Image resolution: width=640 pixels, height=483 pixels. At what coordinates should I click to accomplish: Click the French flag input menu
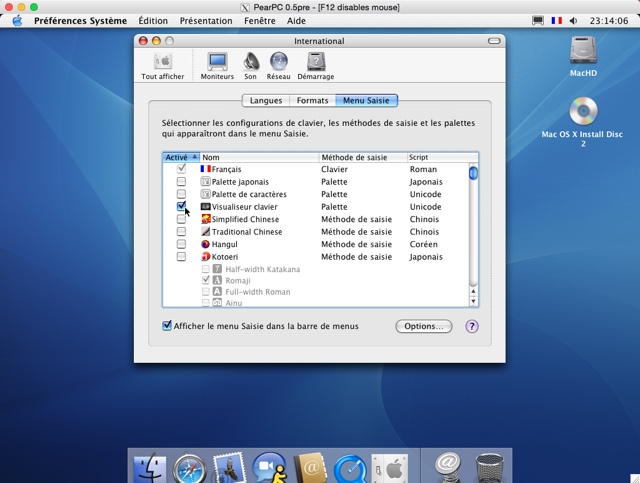[557, 20]
